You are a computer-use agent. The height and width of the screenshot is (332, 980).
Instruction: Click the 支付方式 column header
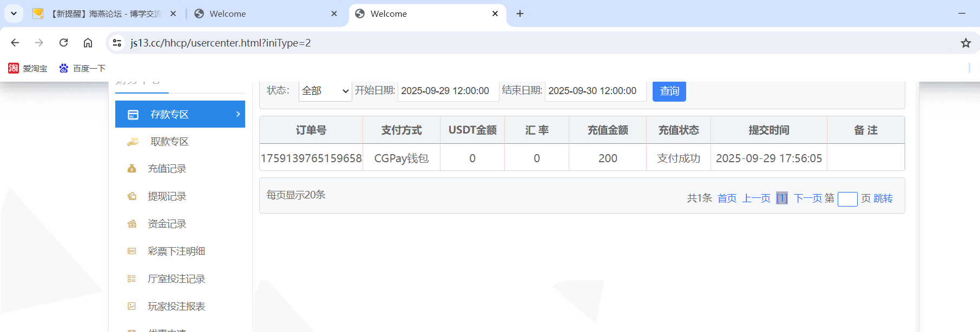point(402,130)
